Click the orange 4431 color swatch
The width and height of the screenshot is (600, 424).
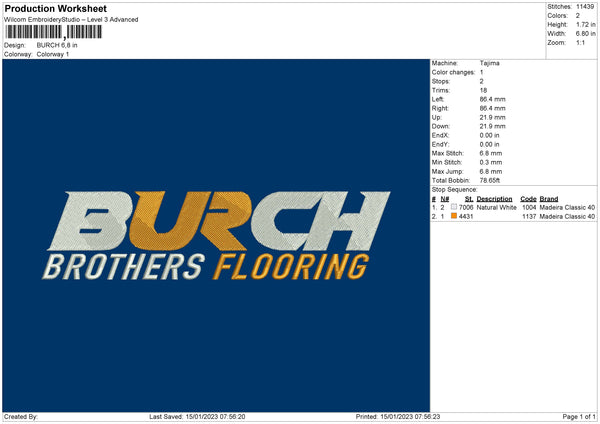point(454,216)
